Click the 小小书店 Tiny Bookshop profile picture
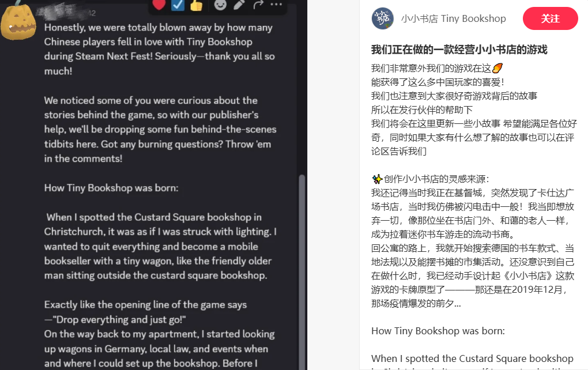Image resolution: width=588 pixels, height=370 pixels. click(x=383, y=18)
